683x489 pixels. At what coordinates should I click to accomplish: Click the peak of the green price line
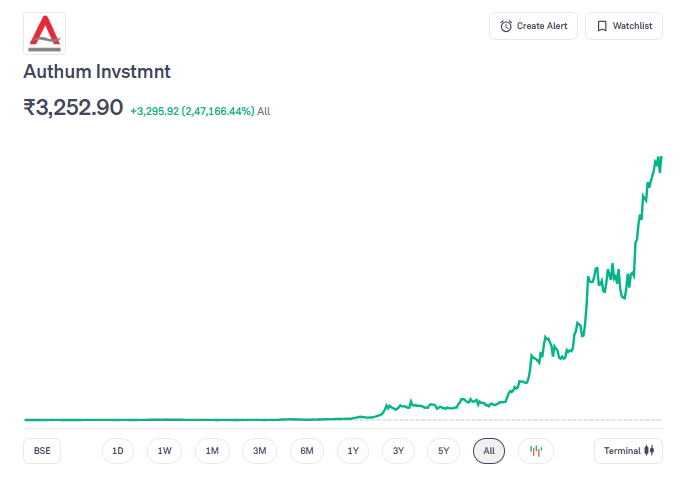[x=661, y=157]
